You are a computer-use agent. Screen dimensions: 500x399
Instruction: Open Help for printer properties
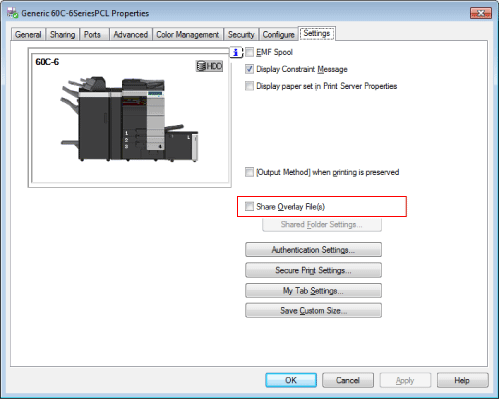click(x=462, y=380)
